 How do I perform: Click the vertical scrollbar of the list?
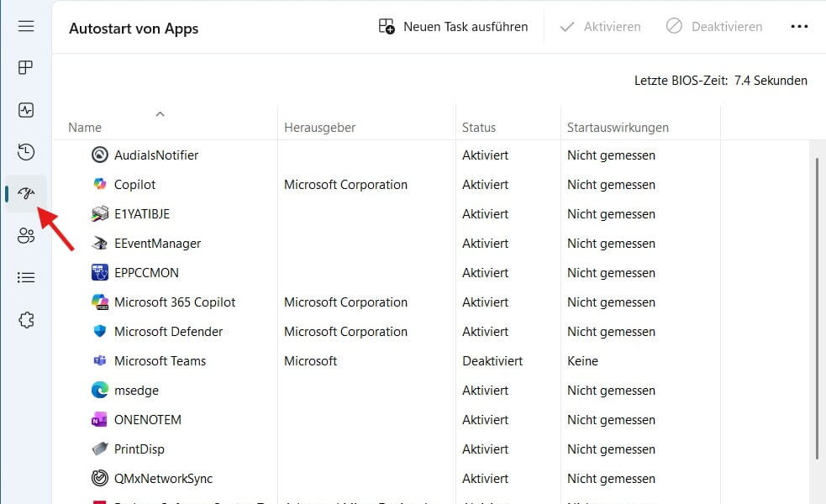point(817,308)
